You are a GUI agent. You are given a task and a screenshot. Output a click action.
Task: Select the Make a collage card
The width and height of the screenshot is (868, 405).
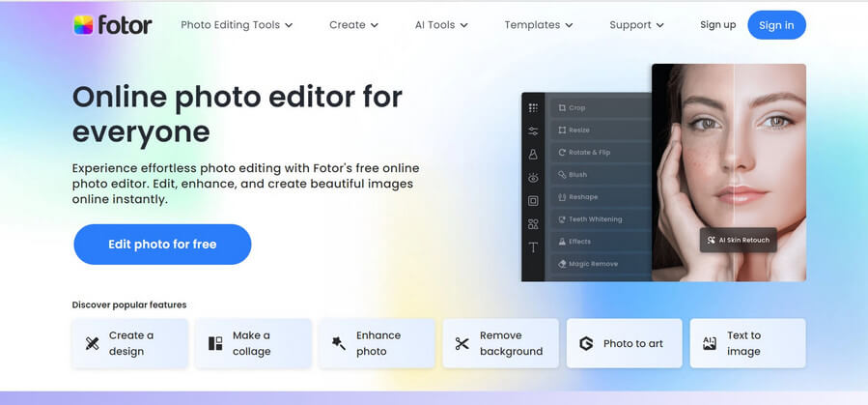[x=254, y=343]
